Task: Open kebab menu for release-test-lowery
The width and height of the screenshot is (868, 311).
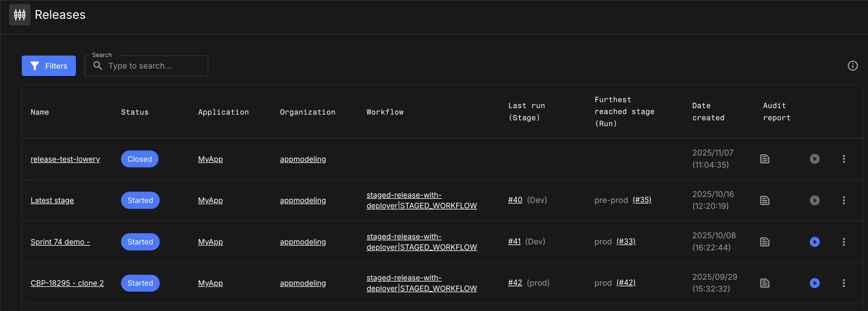Action: [844, 159]
